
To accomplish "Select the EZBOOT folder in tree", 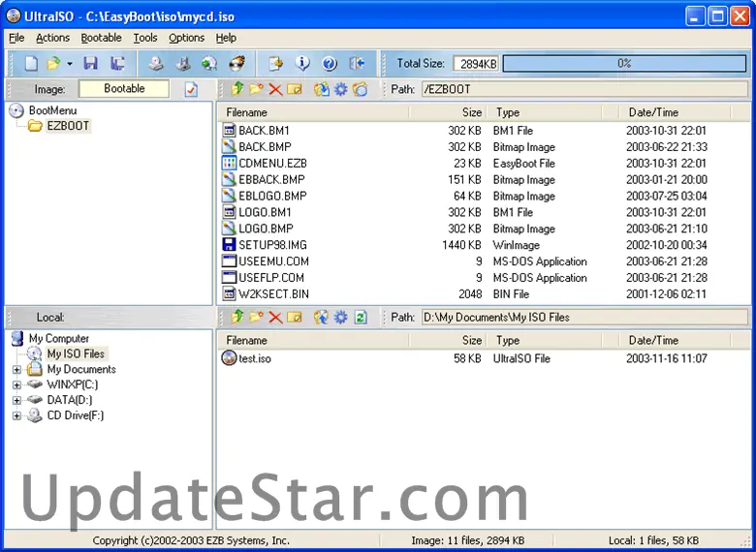I will point(68,126).
